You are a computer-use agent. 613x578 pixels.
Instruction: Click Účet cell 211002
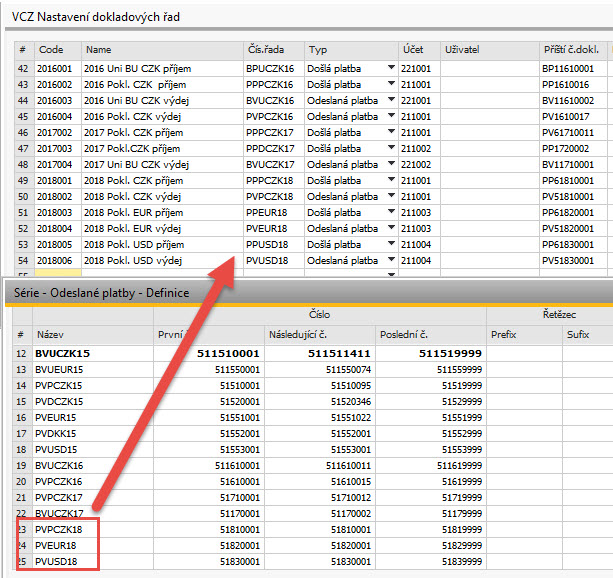419,149
